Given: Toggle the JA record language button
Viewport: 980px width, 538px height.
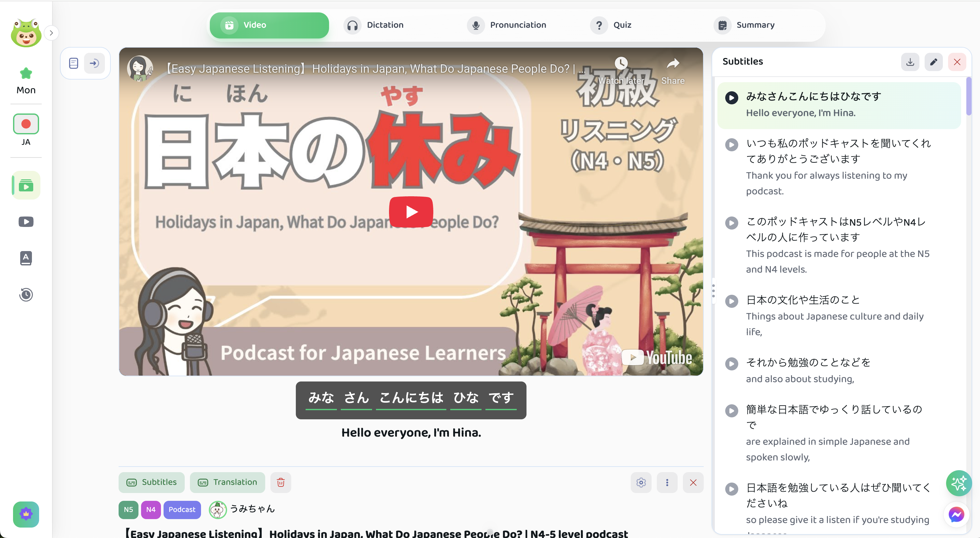Looking at the screenshot, I should 26,124.
